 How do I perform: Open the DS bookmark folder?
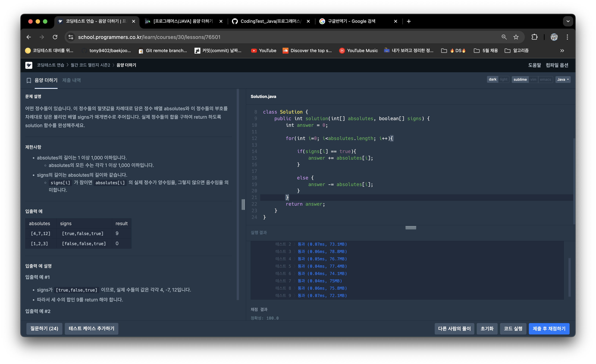click(454, 51)
